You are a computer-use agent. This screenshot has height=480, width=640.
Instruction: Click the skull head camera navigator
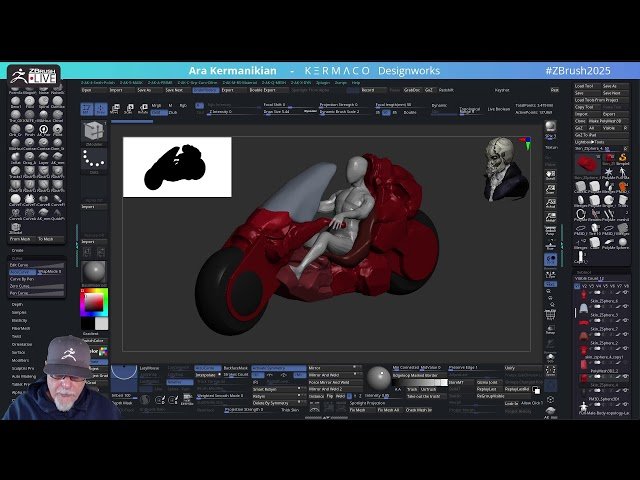click(504, 169)
